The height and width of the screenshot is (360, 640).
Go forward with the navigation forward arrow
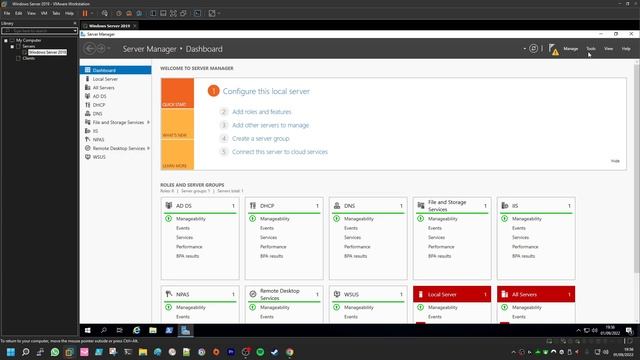tap(100, 49)
